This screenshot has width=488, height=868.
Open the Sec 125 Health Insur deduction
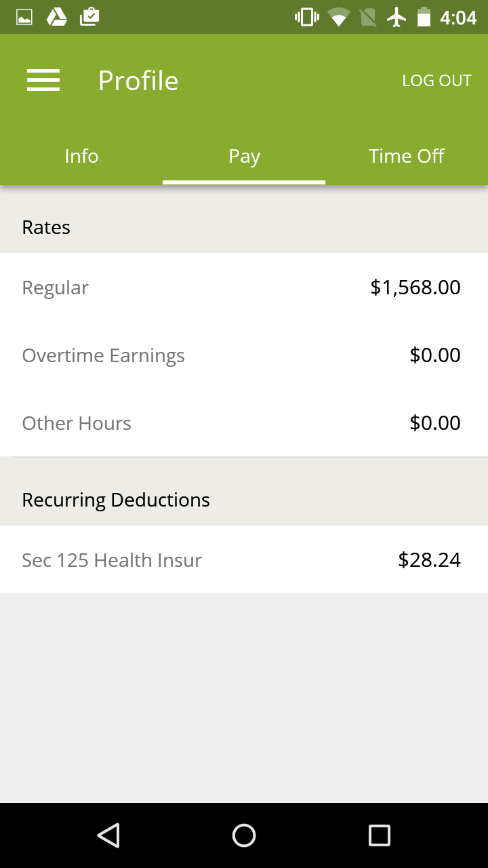point(244,560)
